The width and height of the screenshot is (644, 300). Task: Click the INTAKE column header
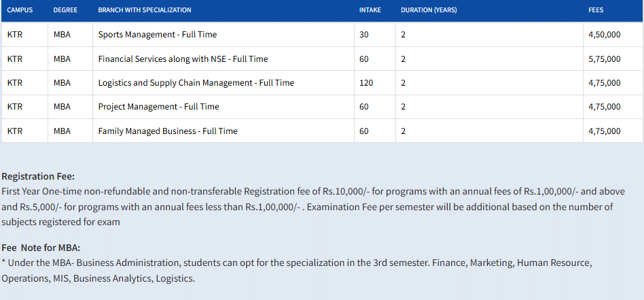point(370,10)
